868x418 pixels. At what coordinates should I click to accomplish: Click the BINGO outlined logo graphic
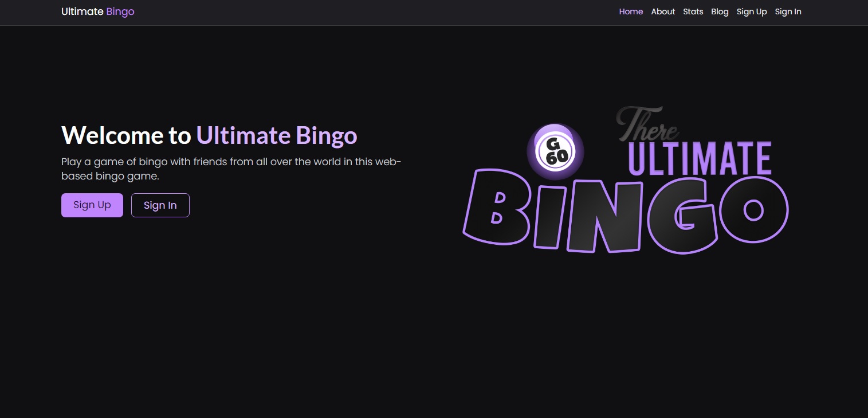[x=626, y=212]
